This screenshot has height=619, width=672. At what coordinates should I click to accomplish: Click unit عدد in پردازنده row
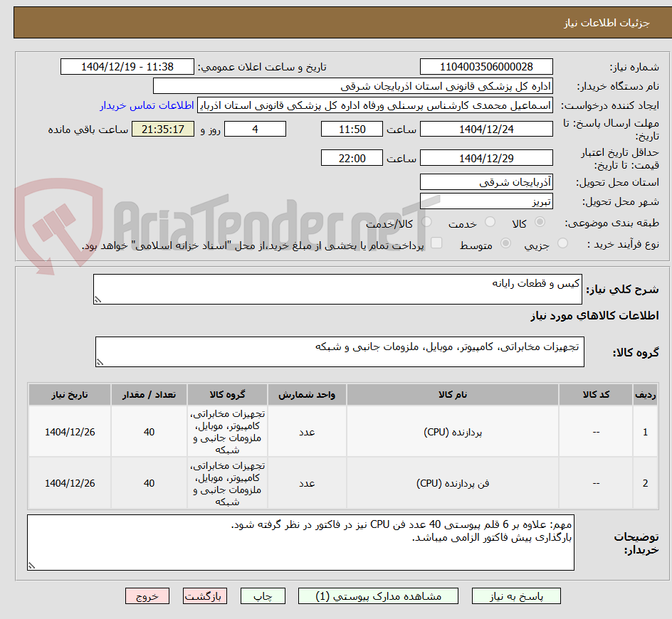click(307, 432)
